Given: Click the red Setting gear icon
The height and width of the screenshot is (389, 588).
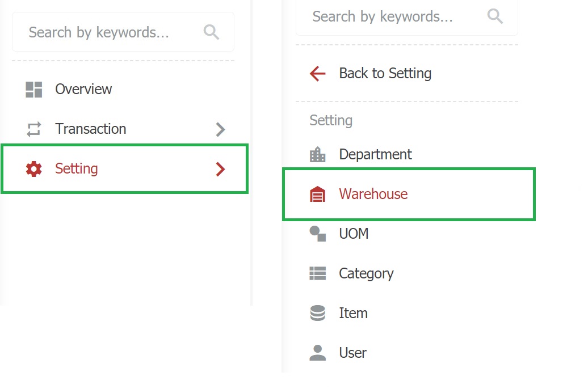Looking at the screenshot, I should pyautogui.click(x=34, y=169).
